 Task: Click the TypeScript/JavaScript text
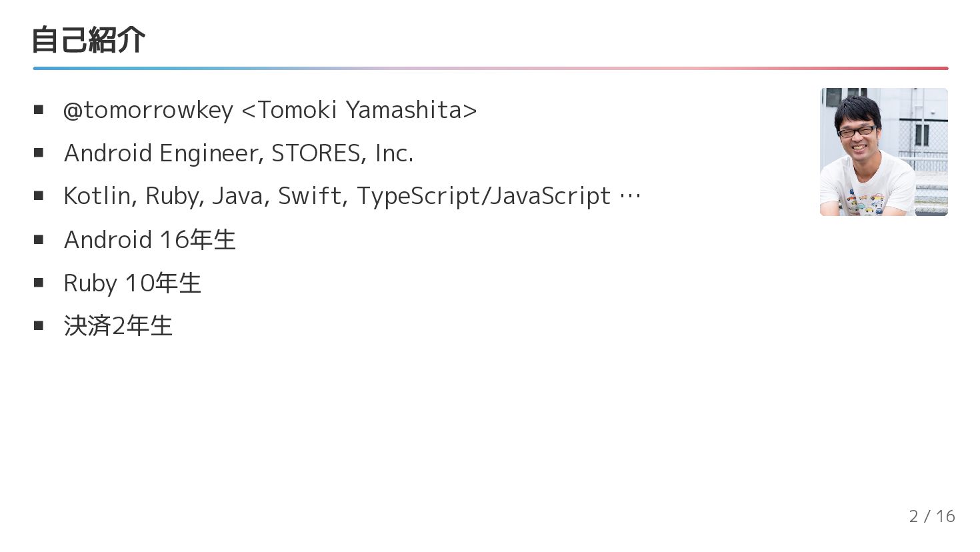pos(483,196)
